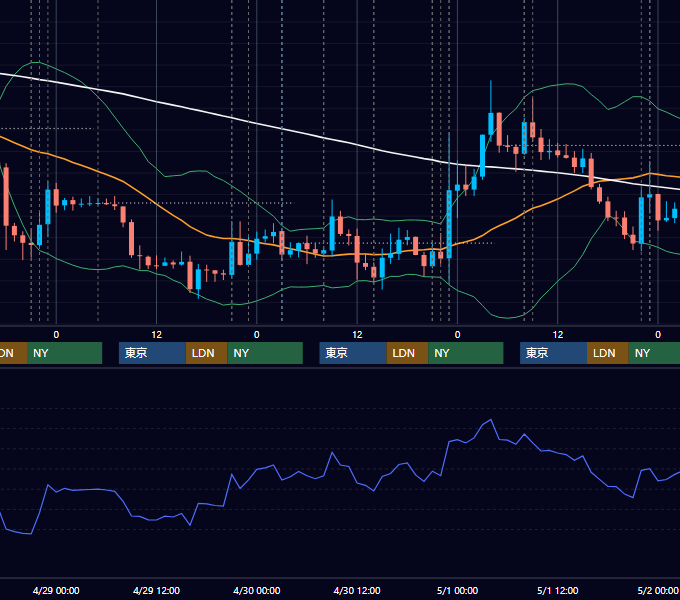Click the tallest blue candle with the highest wick on 5/1
This screenshot has height=600, width=680.
tap(491, 123)
